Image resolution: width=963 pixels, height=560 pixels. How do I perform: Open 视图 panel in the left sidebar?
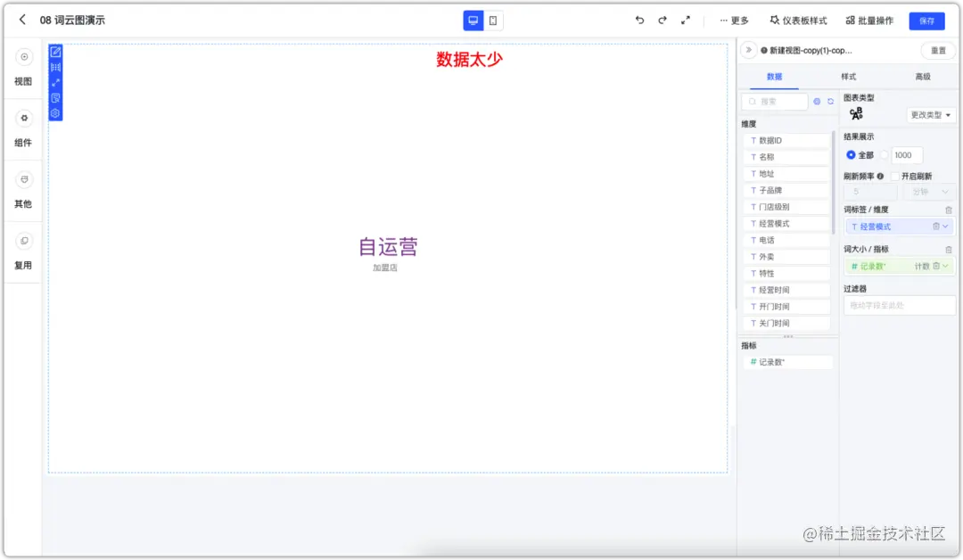coord(23,64)
